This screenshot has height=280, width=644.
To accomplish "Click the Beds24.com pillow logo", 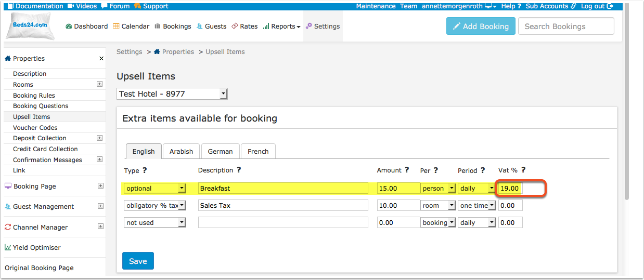I will coord(30,26).
